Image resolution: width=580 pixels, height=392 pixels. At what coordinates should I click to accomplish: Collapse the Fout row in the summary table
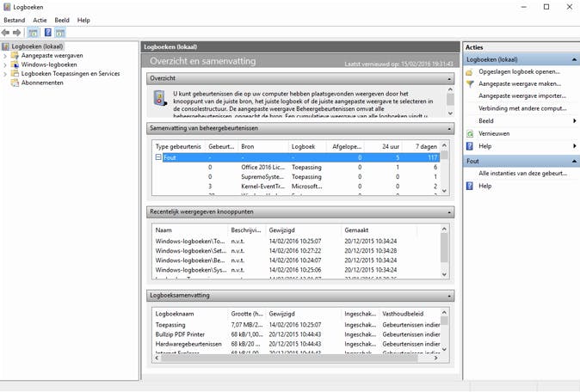tap(158, 157)
